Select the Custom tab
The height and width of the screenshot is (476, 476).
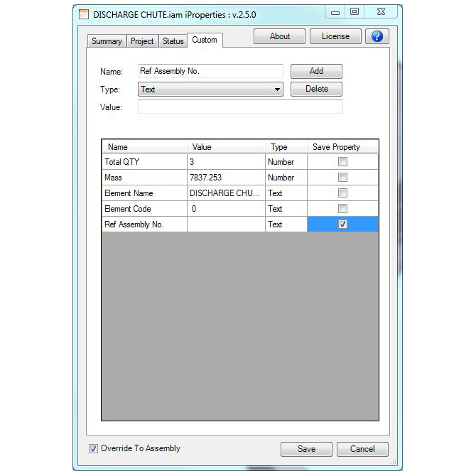click(205, 40)
